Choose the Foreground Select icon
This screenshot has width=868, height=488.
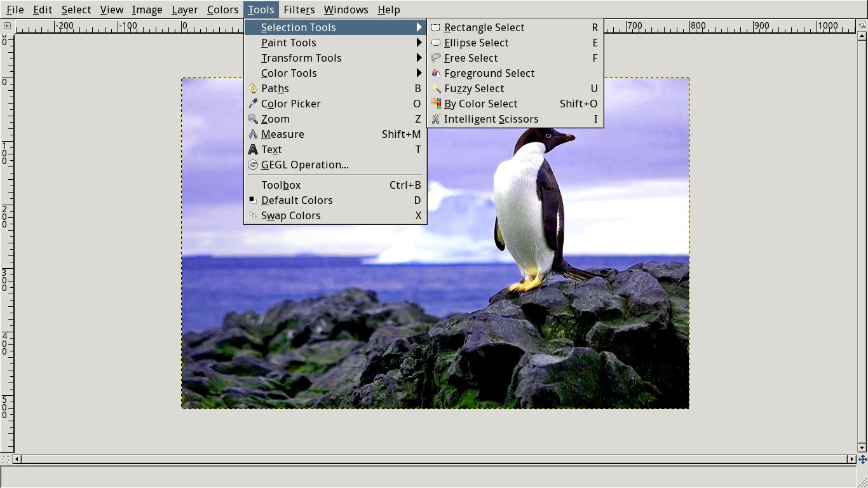[436, 73]
